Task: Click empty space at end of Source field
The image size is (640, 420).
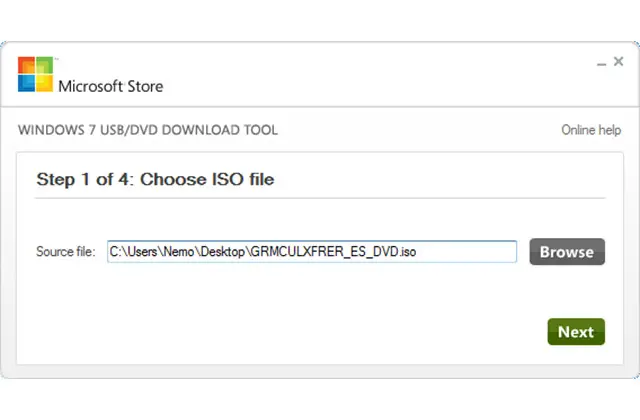Action: [470, 252]
